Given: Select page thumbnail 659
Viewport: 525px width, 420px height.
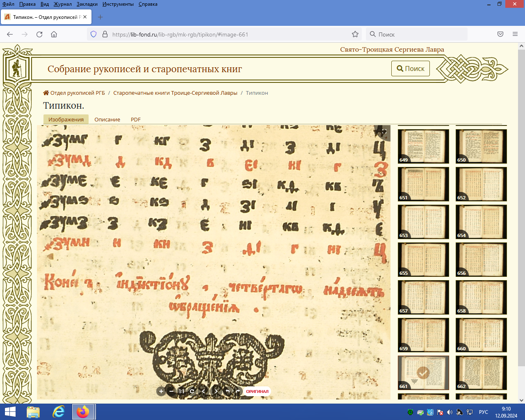Looking at the screenshot, I should point(423,335).
